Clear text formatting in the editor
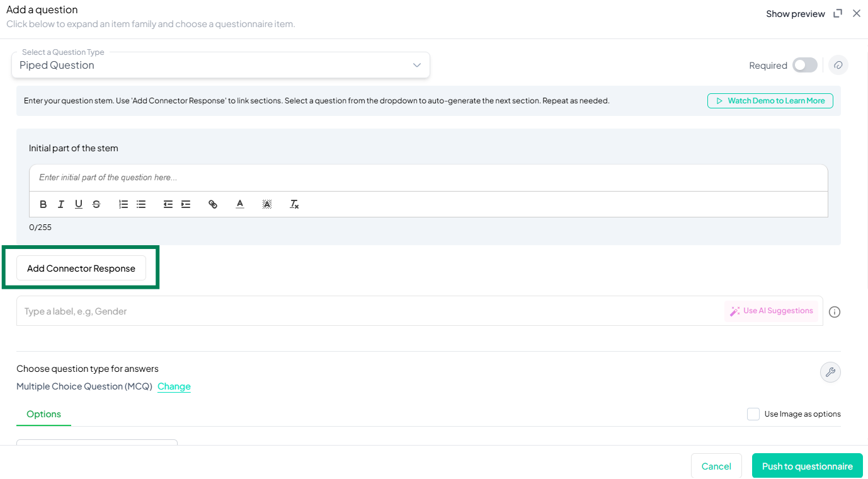Screen dimensions: 868x479 coord(294,204)
